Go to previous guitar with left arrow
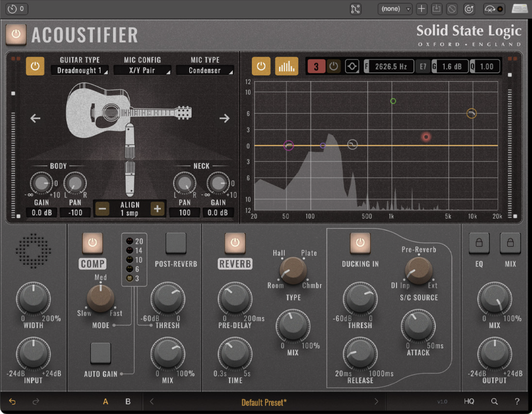This screenshot has height=414, width=532. point(36,118)
